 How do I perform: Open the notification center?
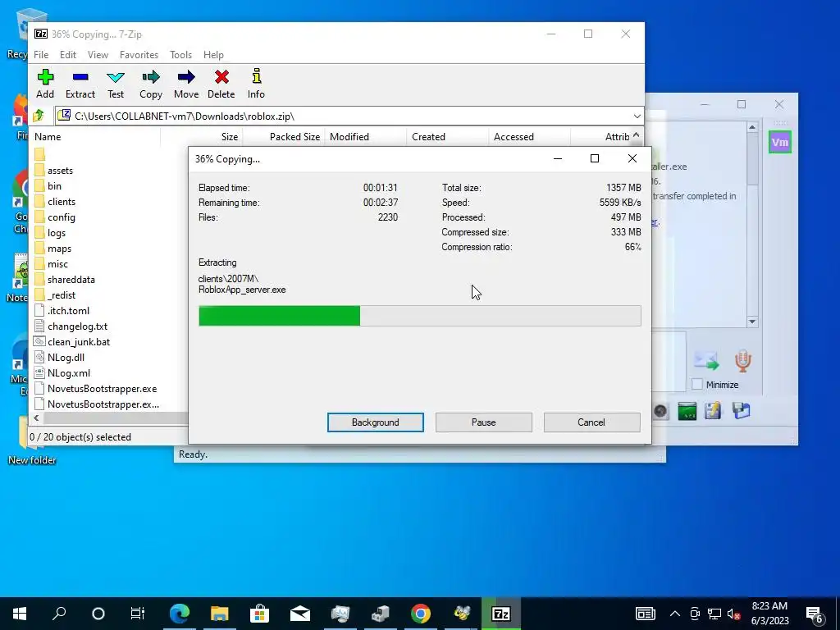814,614
